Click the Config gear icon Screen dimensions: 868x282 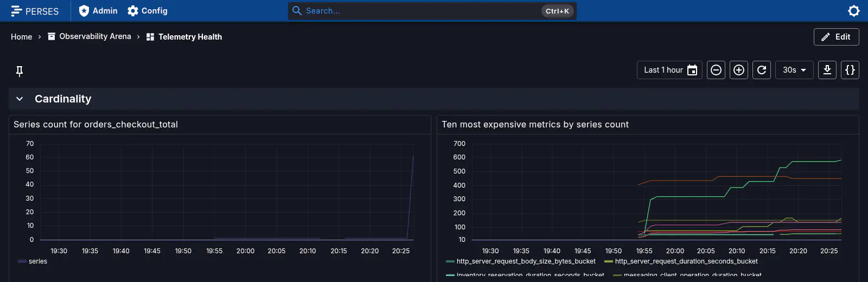(x=133, y=11)
